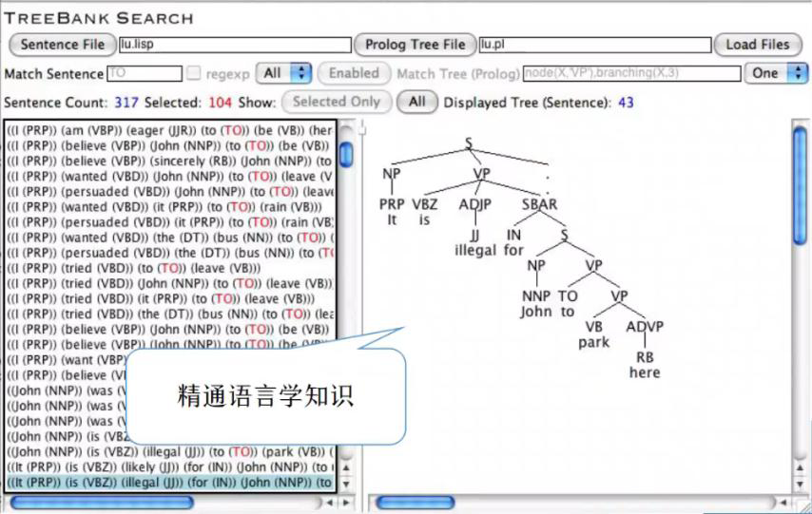This screenshot has width=812, height=514.
Task: Toggle the regexp checkbox
Action: coord(193,73)
